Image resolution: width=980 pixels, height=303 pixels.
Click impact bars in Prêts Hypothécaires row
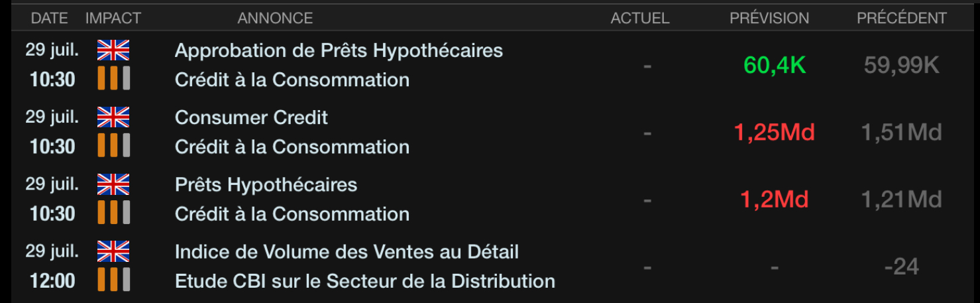[114, 213]
